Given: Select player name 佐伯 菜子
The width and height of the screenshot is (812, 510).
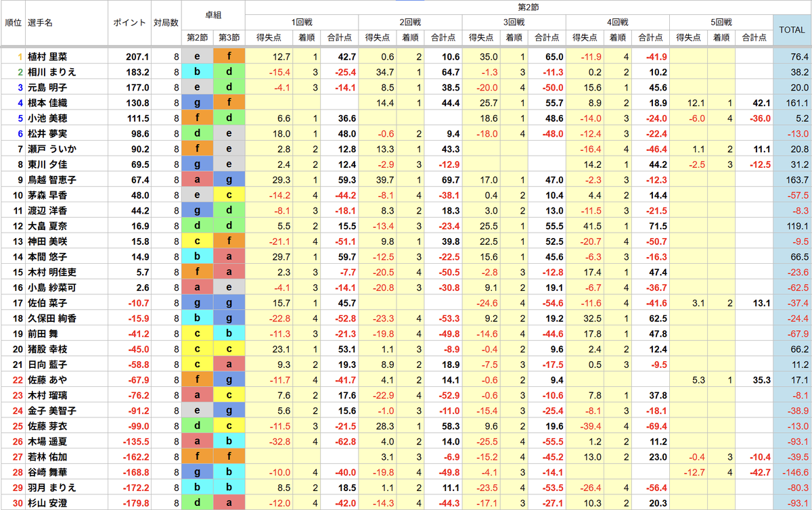Looking at the screenshot, I should 47,303.
